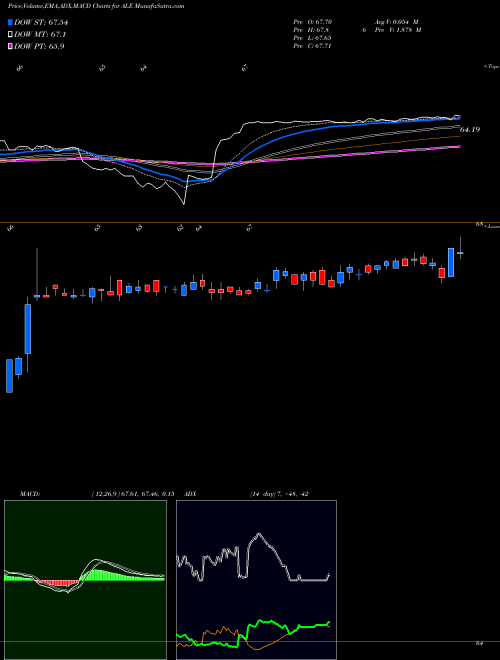Select the 'DOW PT: 65.9' legend text
This screenshot has height=660, width=500.
[39, 46]
